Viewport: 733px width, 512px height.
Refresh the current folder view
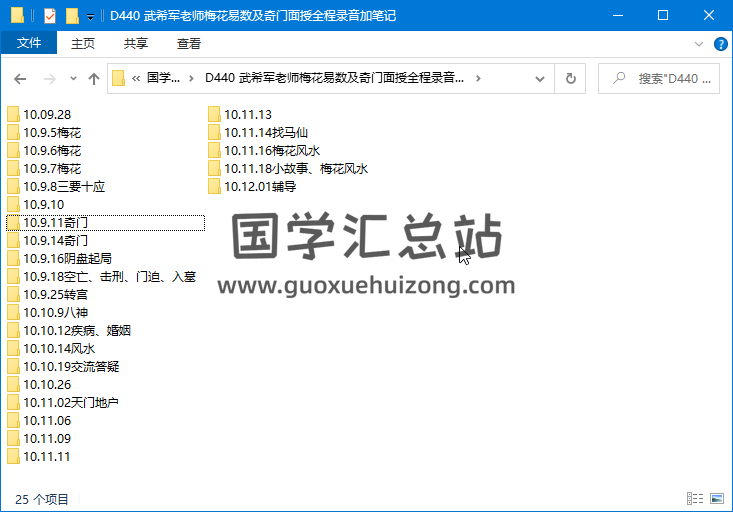(570, 79)
